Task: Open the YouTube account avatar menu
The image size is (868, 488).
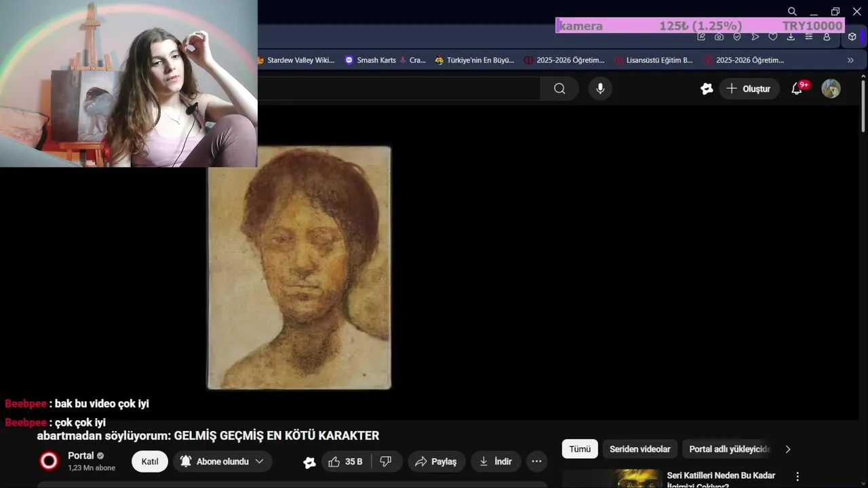Action: click(x=831, y=89)
